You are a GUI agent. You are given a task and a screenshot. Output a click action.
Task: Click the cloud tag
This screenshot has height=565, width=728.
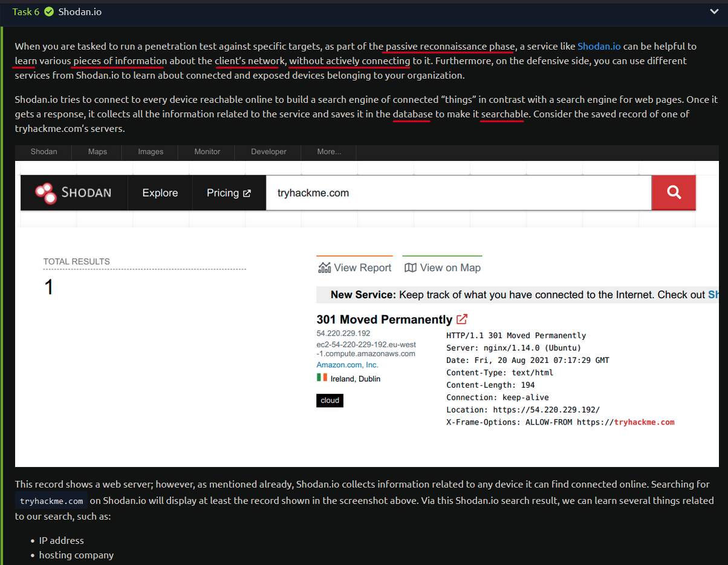[330, 400]
